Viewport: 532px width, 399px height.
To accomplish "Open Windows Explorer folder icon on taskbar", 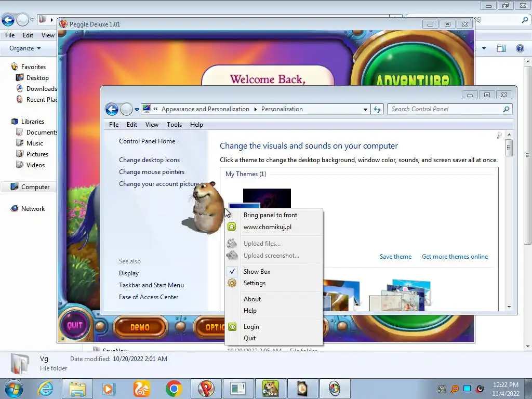I will point(77,389).
